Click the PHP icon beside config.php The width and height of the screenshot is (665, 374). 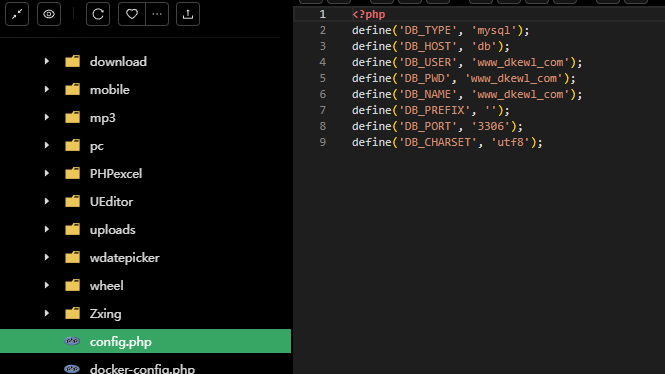click(x=72, y=341)
